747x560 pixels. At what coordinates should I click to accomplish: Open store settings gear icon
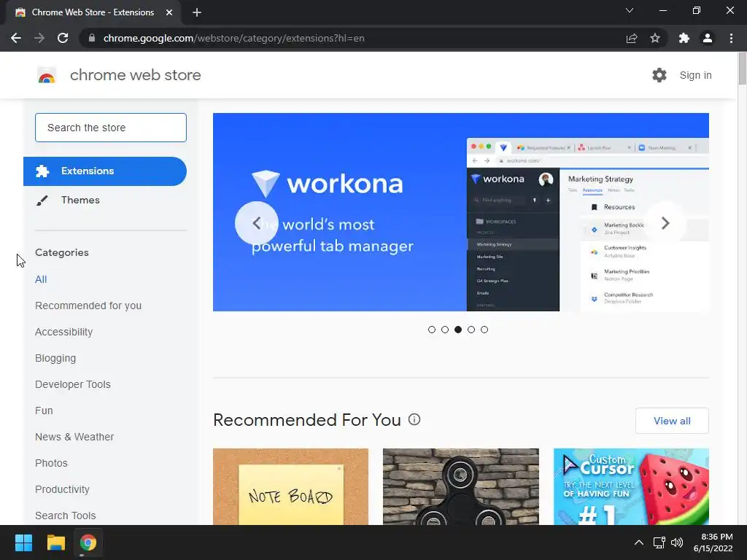click(659, 75)
